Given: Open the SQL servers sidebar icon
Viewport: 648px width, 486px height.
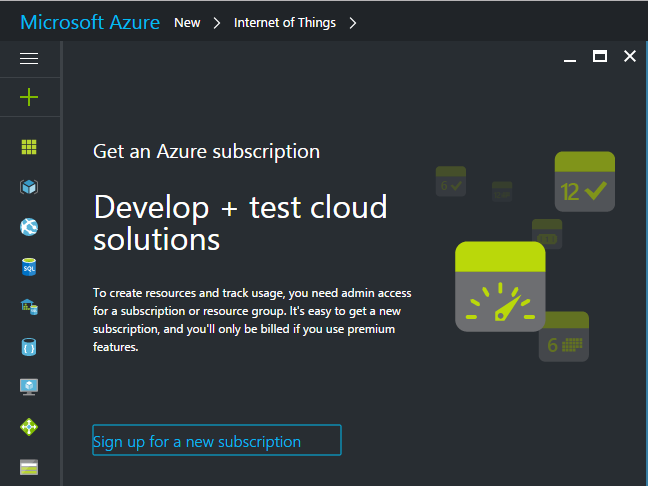Looking at the screenshot, I should tap(29, 307).
